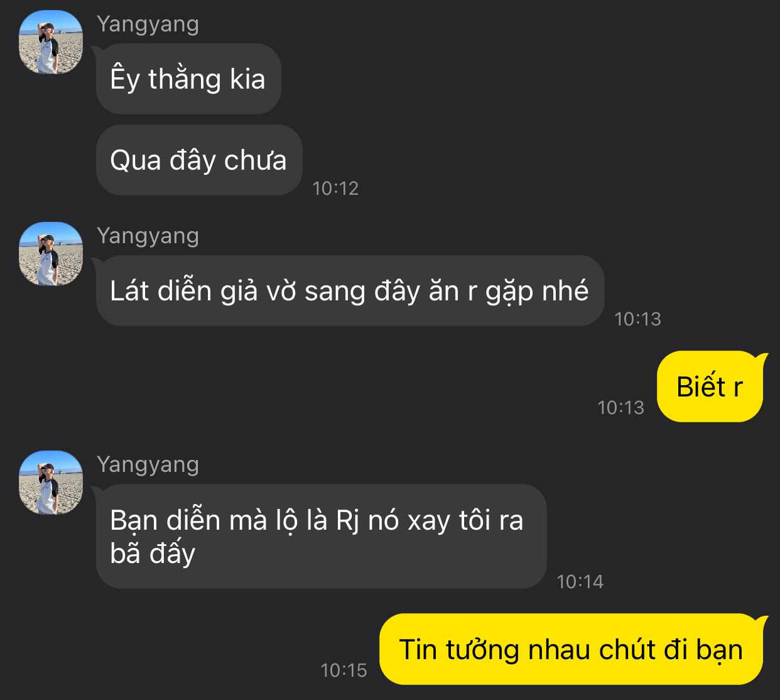Click the Yangyang name above 'Lát diễn' message
Screen dimensions: 780x700
pos(148,236)
